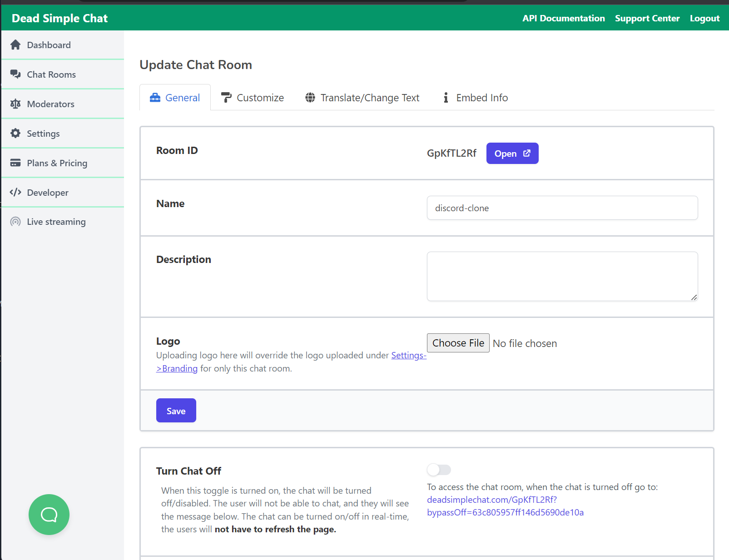Screen dimensions: 729x560
Task: Select the Dashboard home icon
Action: tap(15, 45)
